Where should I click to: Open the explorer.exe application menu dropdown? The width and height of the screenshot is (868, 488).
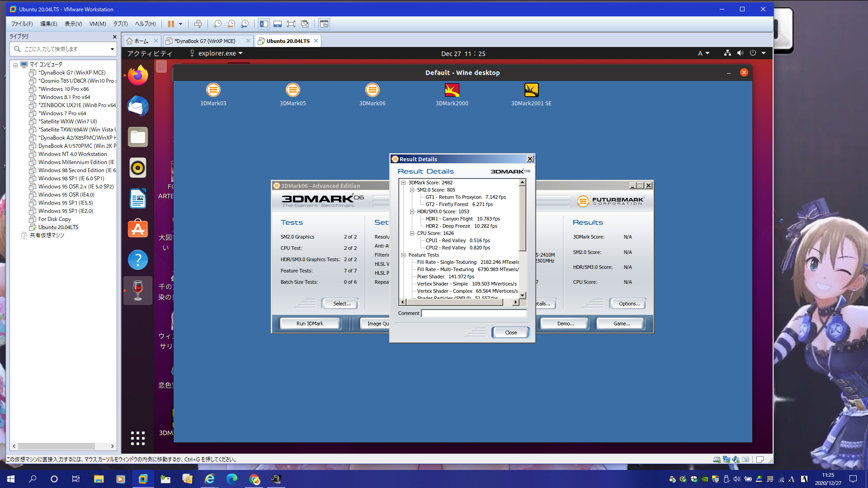[x=216, y=53]
